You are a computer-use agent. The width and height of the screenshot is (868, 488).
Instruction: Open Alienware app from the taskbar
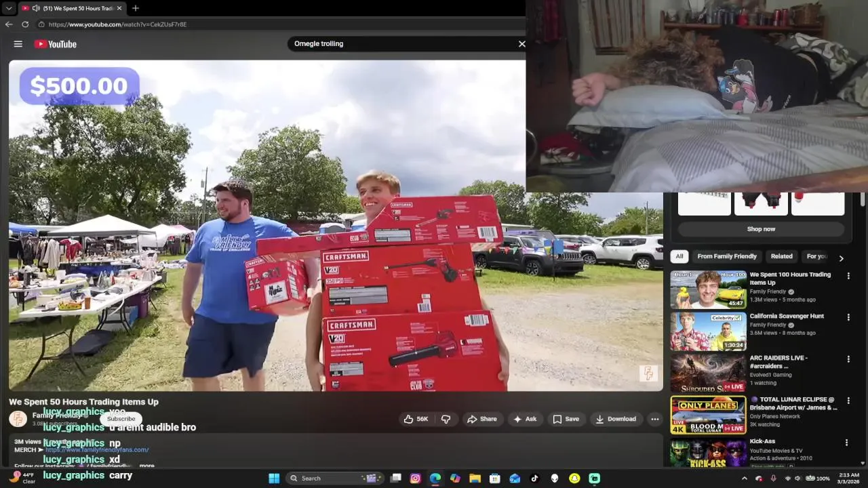(555, 478)
